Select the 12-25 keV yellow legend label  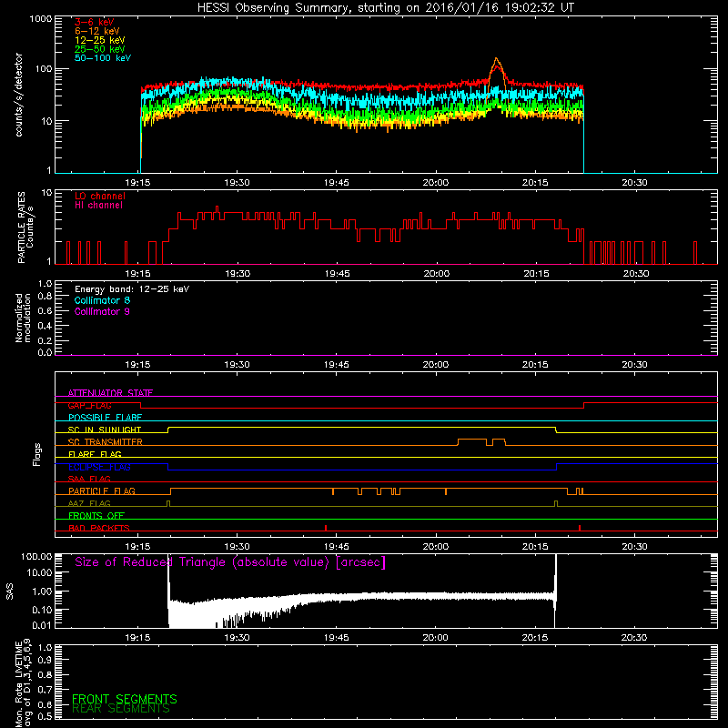100,40
